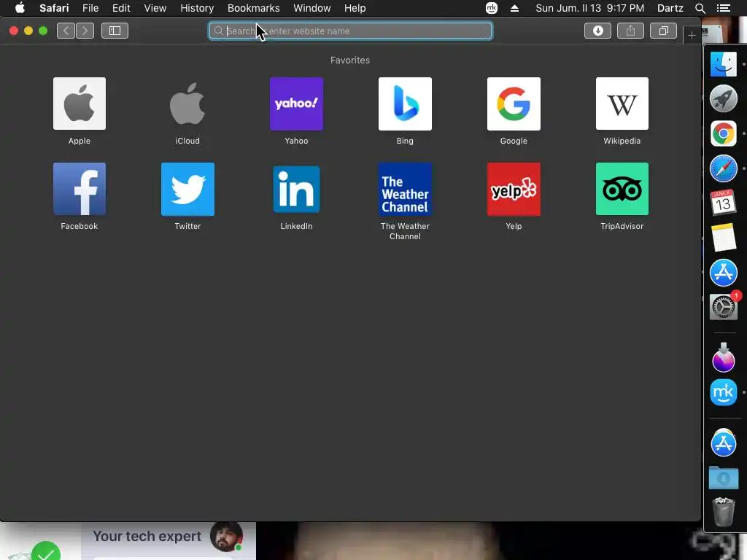
Task: Go forward with the Safari forward arrow
Action: 85,31
